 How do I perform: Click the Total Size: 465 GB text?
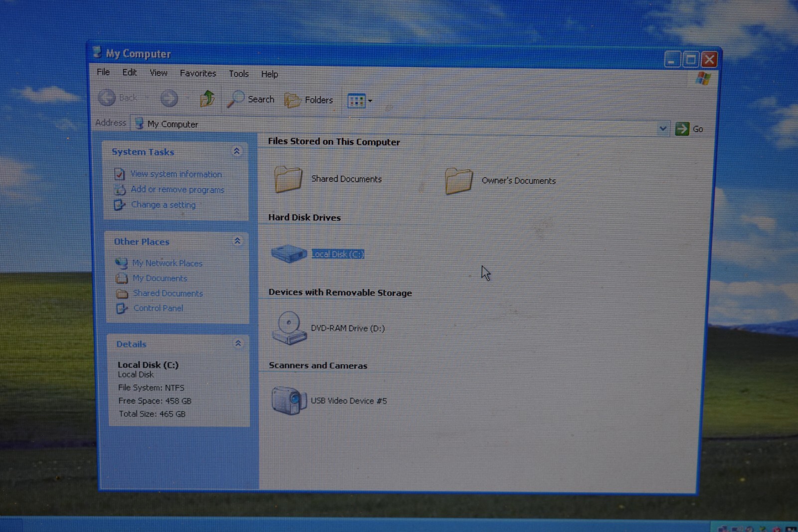pyautogui.click(x=152, y=414)
